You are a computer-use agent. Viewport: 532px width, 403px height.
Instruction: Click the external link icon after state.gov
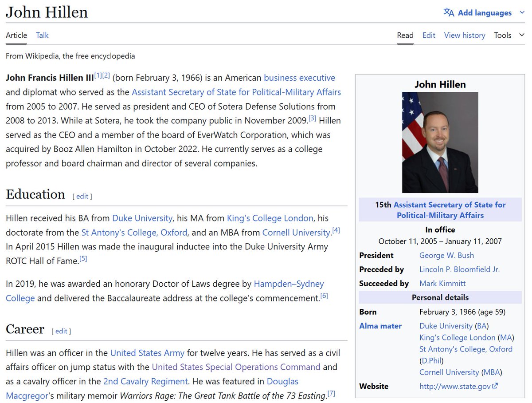tap(495, 386)
